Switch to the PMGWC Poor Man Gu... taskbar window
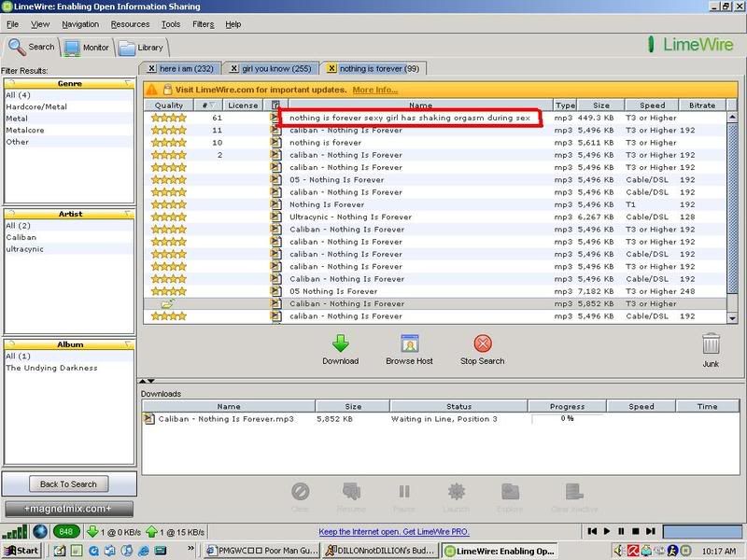This screenshot has height=560, width=747. point(261,551)
